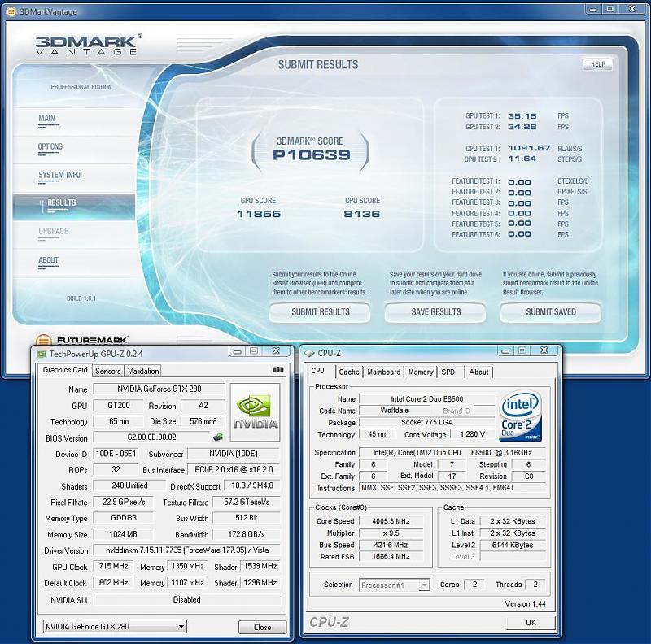Viewport: 651px width, 644px height.
Task: Click the Core Speed value in CPU-Z
Action: (x=391, y=521)
